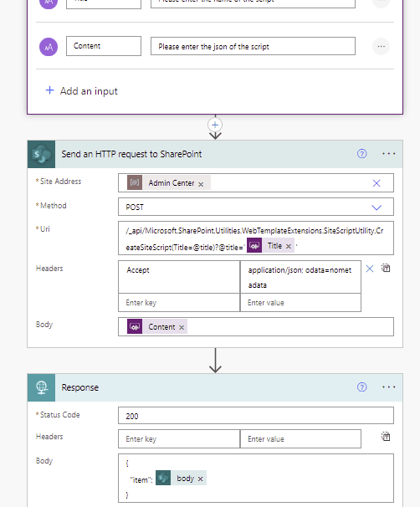Open the Response action's ellipsis menu

(x=389, y=387)
